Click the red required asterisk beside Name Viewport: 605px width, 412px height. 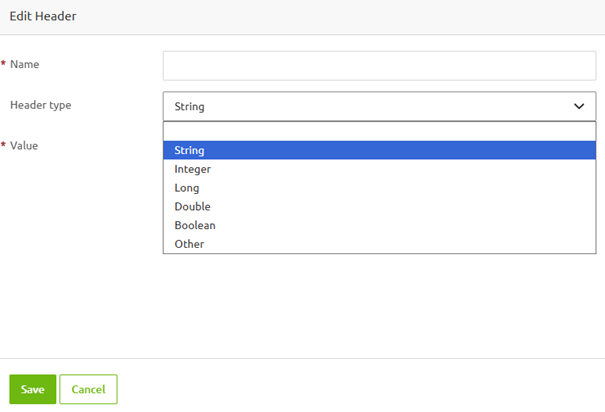coord(3,64)
